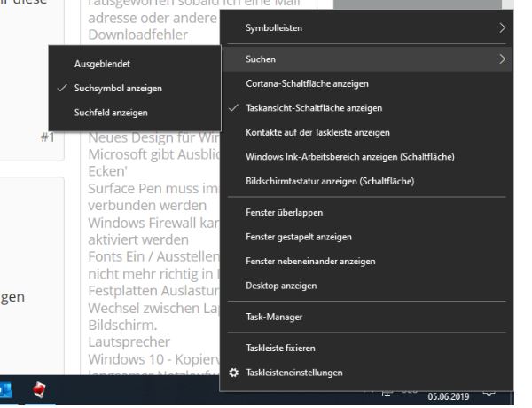Open the Suchen menu entry
The image size is (532, 408).
(x=368, y=59)
